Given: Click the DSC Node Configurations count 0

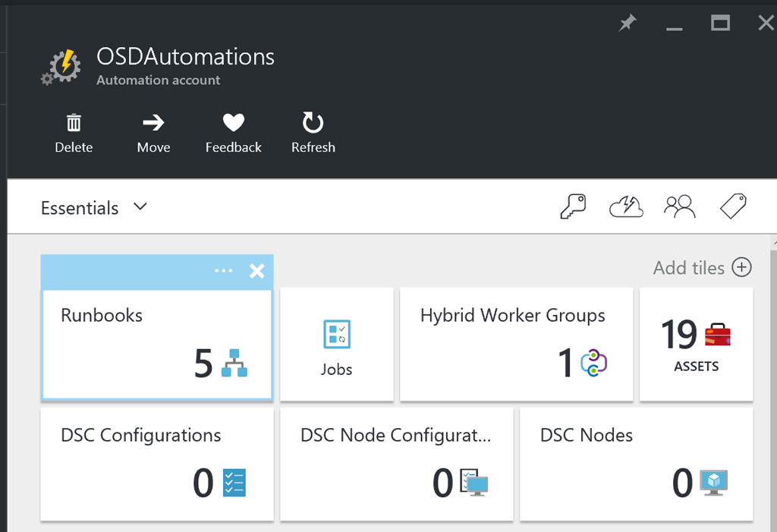Looking at the screenshot, I should point(443,483).
